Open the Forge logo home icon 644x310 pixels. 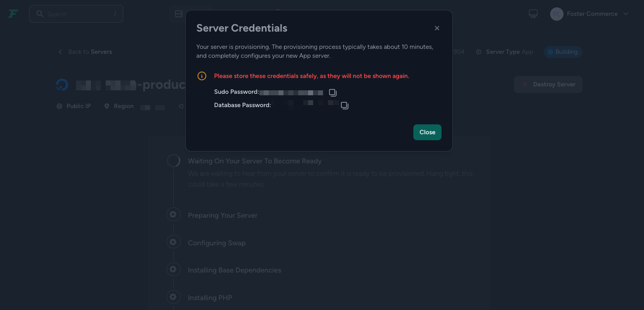tap(13, 14)
